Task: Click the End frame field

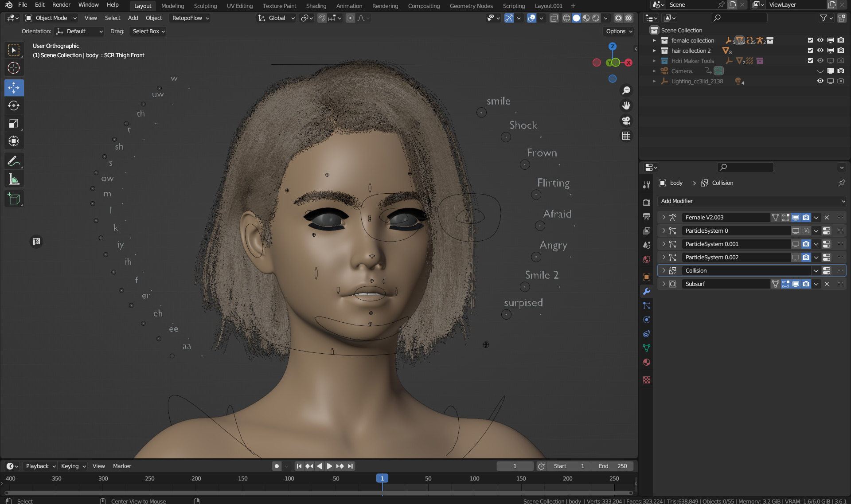Action: click(x=613, y=466)
